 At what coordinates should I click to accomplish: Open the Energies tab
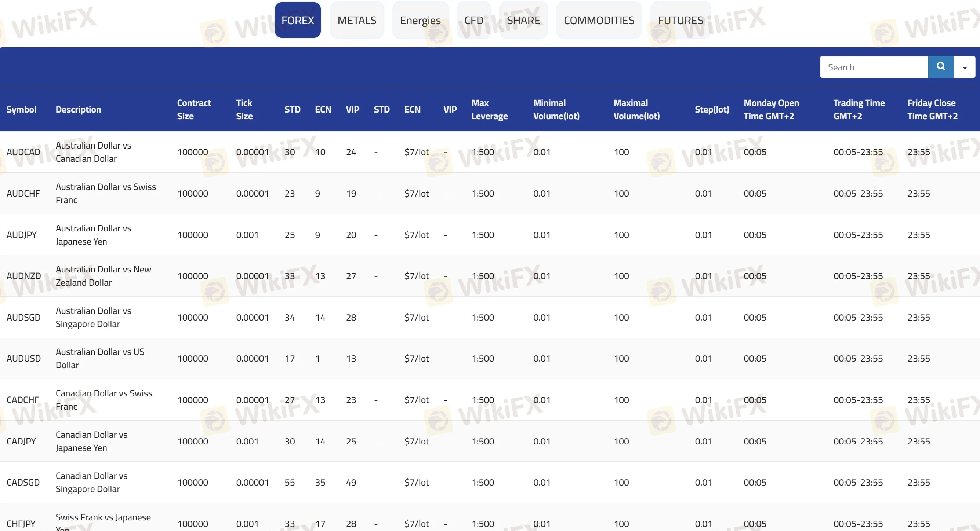420,20
